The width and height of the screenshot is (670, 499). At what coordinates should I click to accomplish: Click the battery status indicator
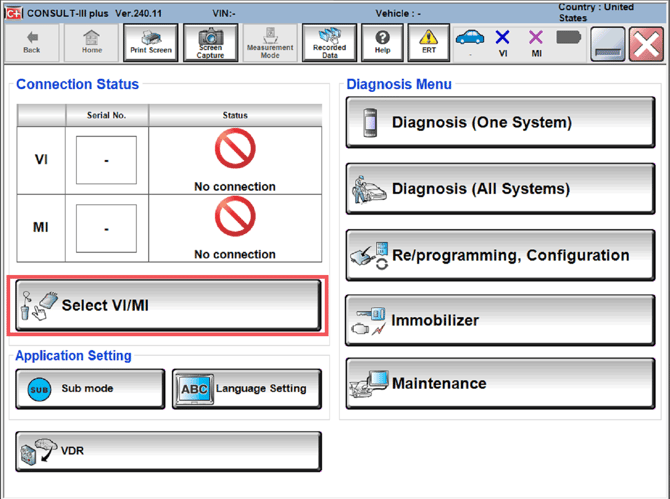pos(569,38)
